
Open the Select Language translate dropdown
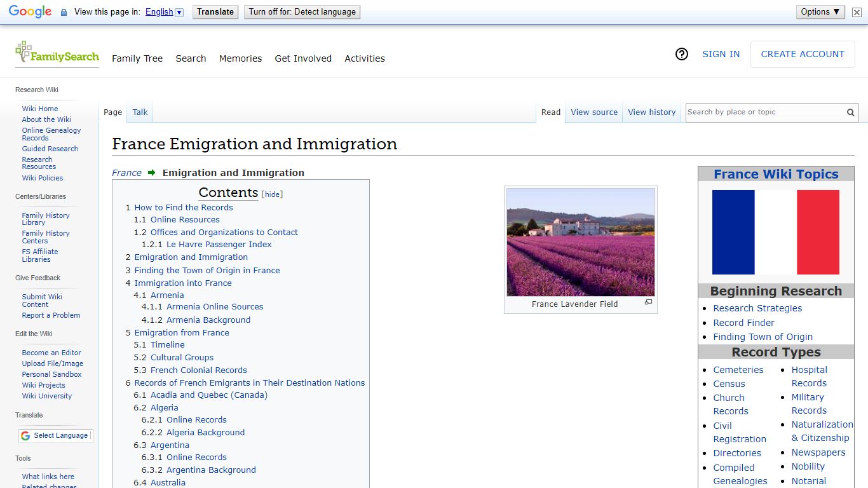click(55, 436)
